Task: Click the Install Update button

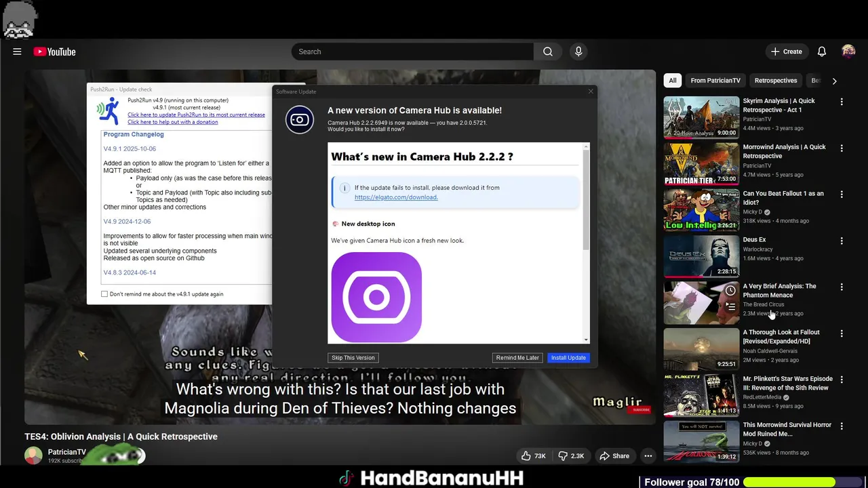Action: point(568,358)
